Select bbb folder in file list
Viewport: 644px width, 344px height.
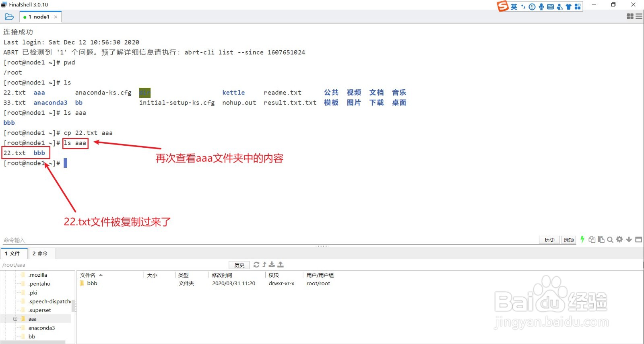click(x=92, y=284)
